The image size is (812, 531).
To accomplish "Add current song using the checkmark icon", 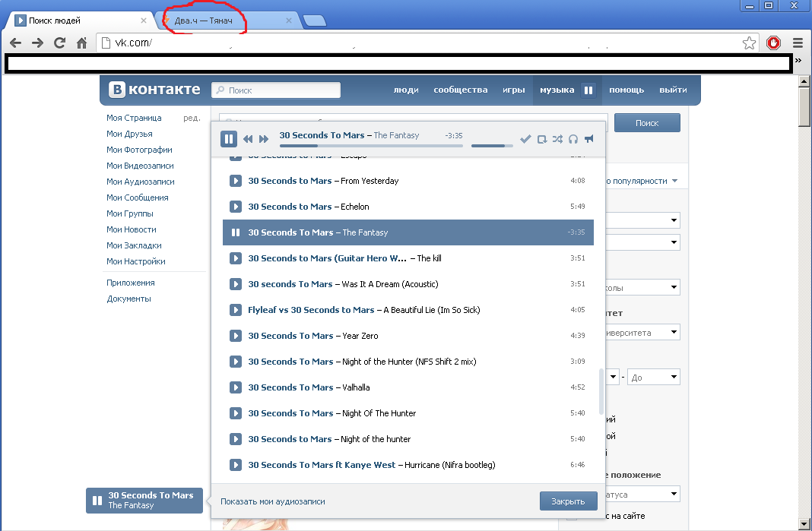I will click(525, 139).
